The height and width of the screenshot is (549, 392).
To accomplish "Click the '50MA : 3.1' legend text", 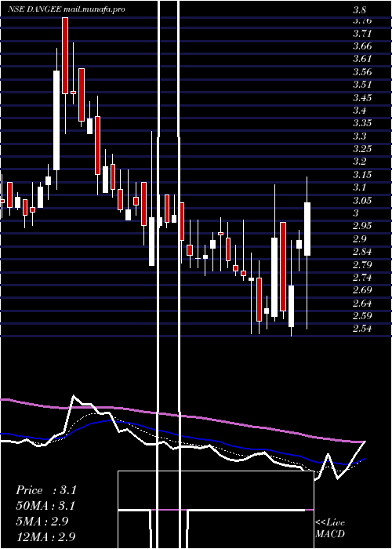I will coord(45,506).
